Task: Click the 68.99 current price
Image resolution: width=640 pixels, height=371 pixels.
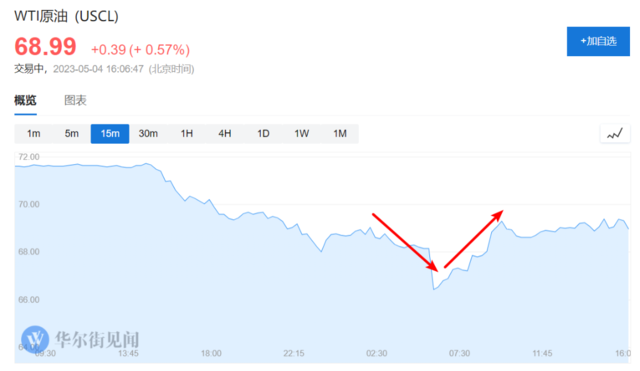Action: pos(45,47)
